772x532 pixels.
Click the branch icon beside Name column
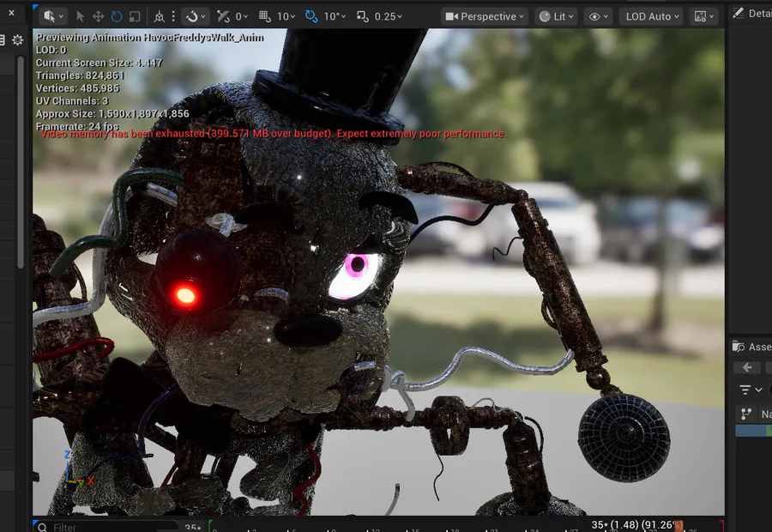(746, 414)
